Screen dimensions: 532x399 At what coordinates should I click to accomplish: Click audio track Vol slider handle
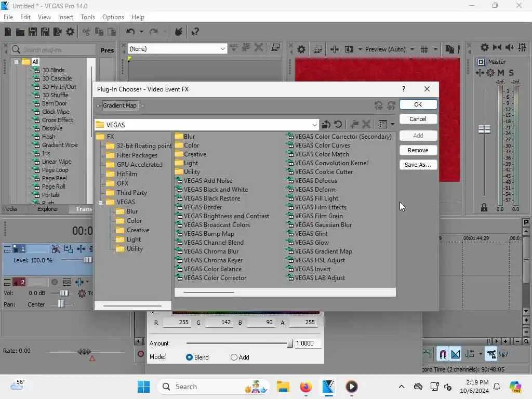pos(64,293)
